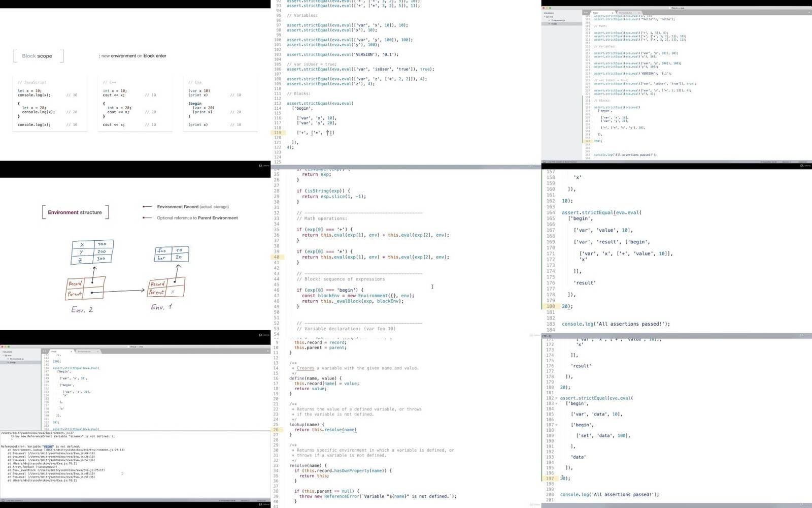
Task: Click "at Environment.lookup" stack trace line
Action: [x=66, y=450]
